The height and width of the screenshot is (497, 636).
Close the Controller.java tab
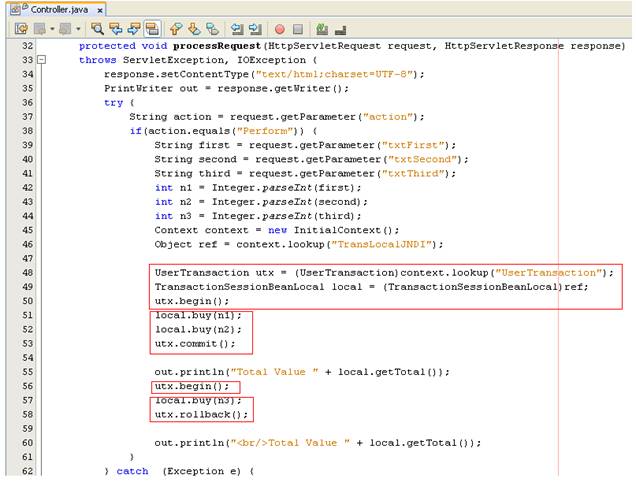click(100, 10)
